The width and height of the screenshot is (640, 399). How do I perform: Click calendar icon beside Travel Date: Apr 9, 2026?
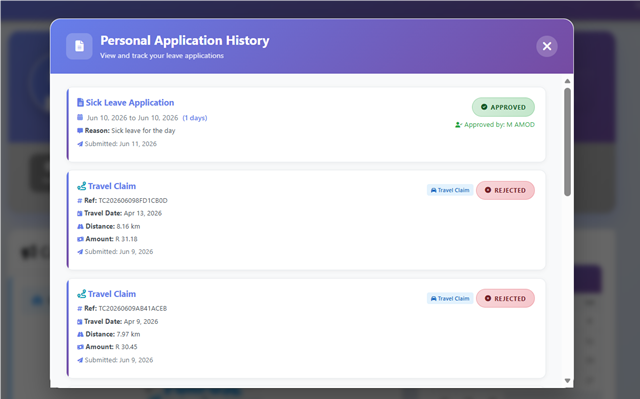[80, 321]
